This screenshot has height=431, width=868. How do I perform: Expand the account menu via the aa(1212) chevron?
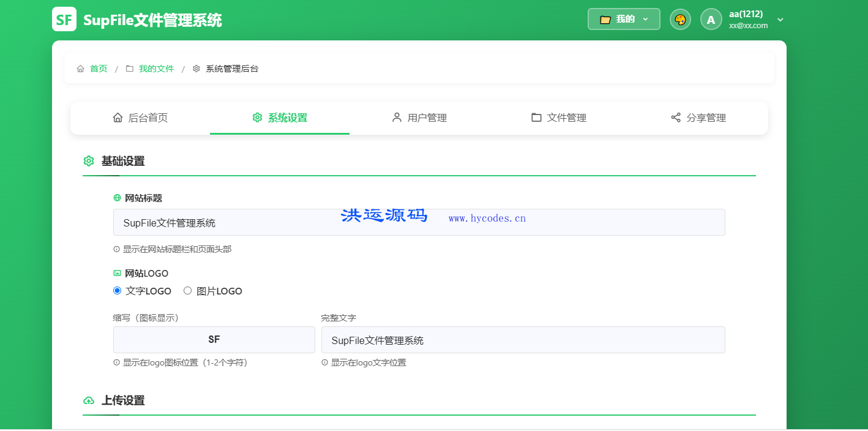coord(780,20)
